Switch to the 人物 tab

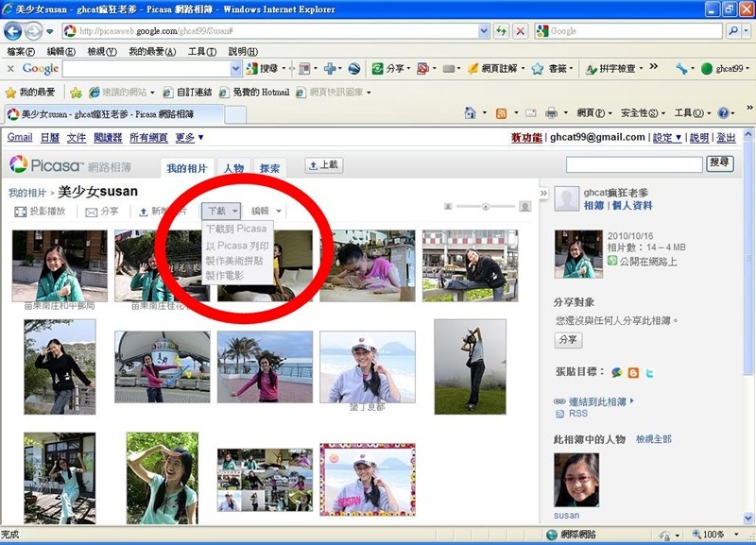coord(232,168)
